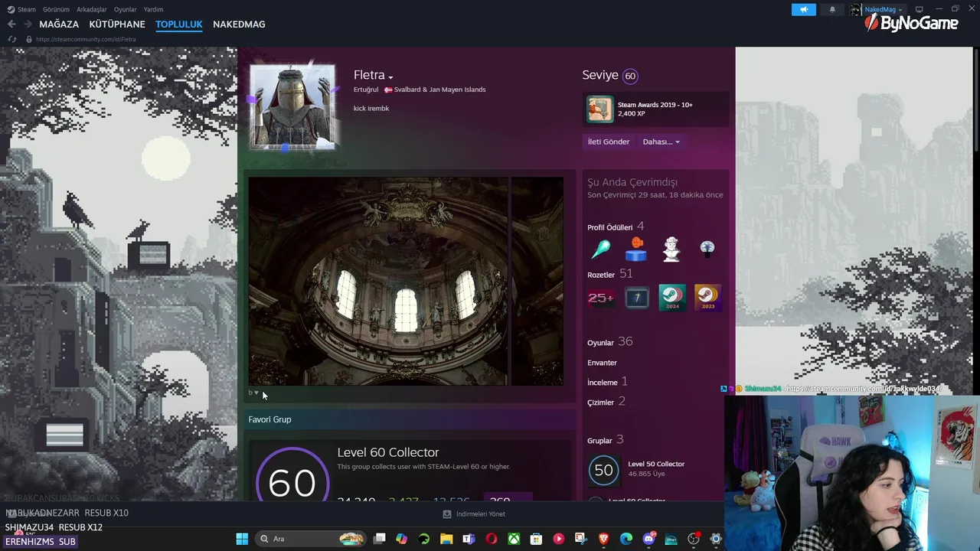Open Microsoft Teams from the taskbar
Screen dimensions: 980x551
[x=469, y=539]
